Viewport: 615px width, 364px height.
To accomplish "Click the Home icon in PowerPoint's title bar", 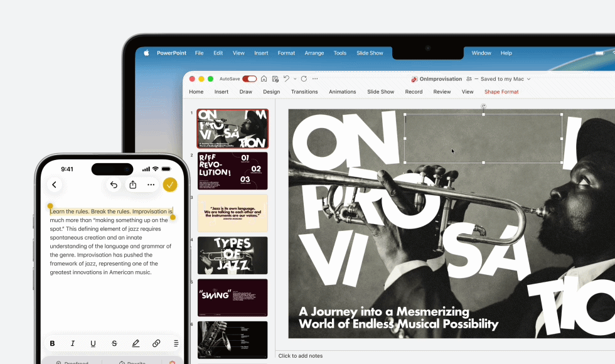I will click(x=264, y=79).
